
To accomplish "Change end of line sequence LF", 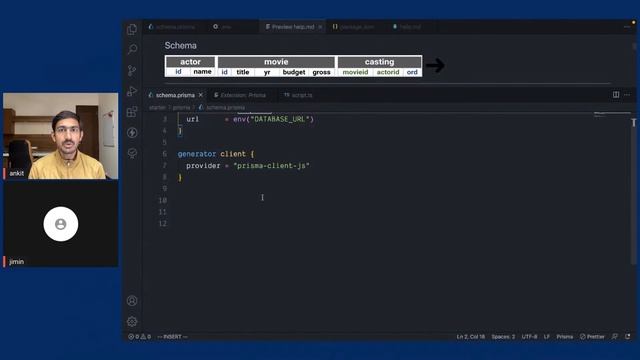I will [x=547, y=337].
